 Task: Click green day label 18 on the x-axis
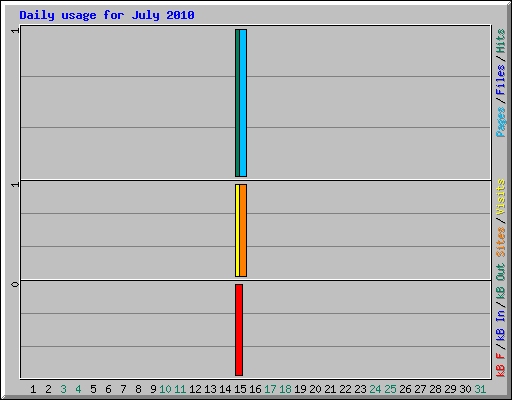(x=285, y=389)
